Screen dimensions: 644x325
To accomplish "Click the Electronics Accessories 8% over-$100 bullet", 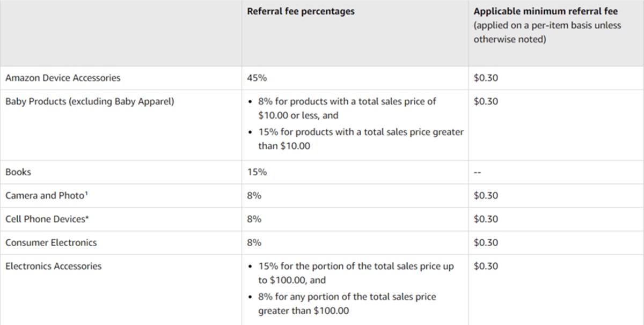I will [347, 304].
